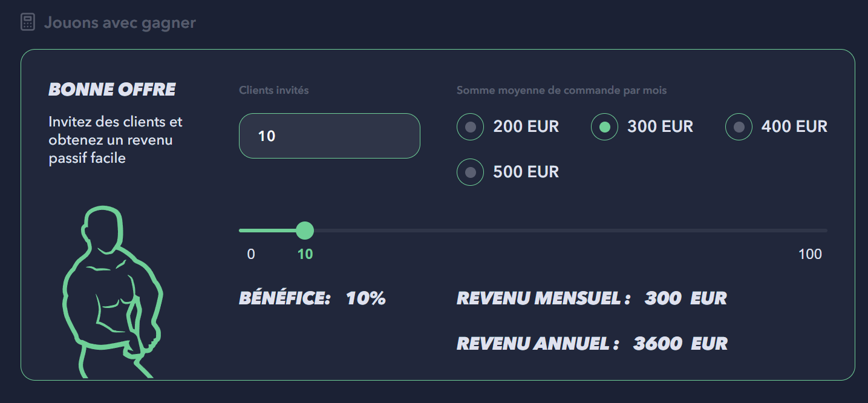Click the unfilled slider track near the middle

pos(532,231)
